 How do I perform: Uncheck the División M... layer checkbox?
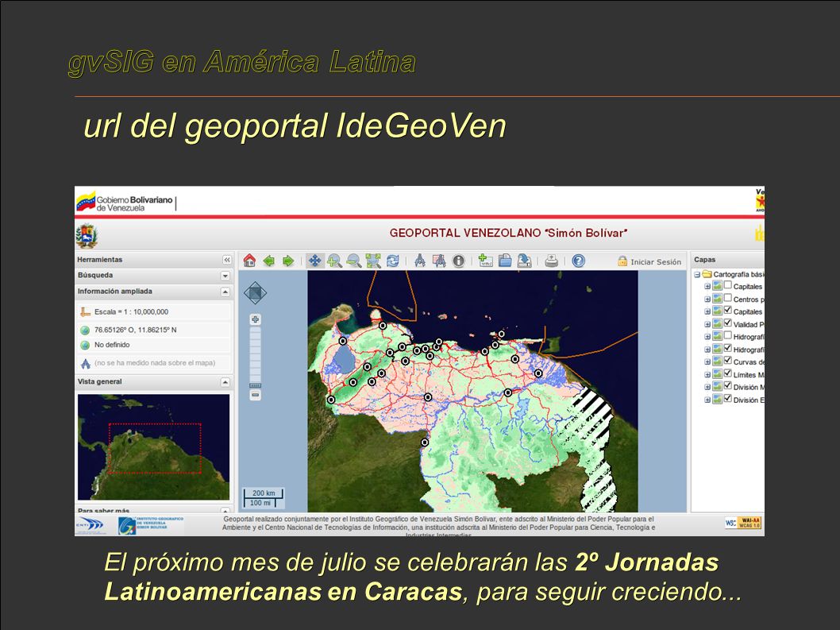click(727, 386)
